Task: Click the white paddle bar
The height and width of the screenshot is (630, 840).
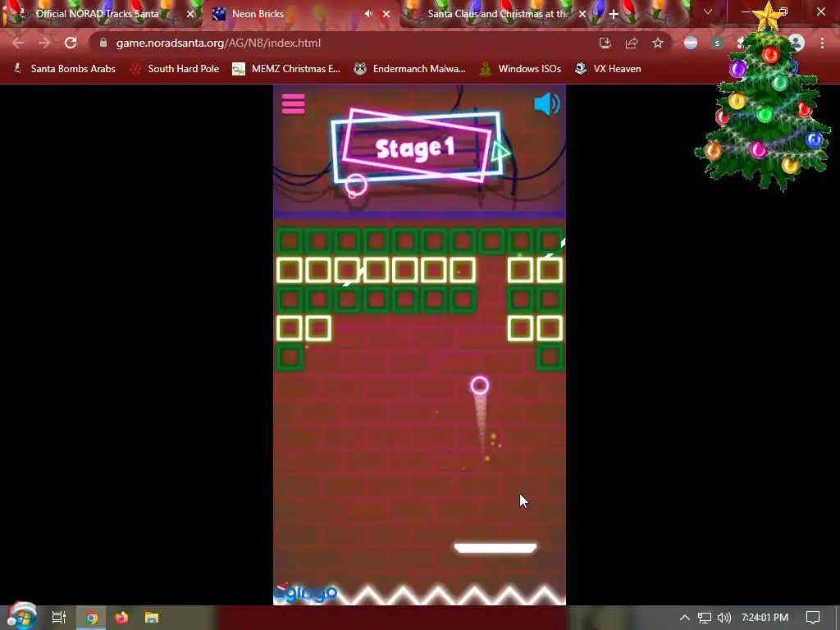Action: click(495, 547)
